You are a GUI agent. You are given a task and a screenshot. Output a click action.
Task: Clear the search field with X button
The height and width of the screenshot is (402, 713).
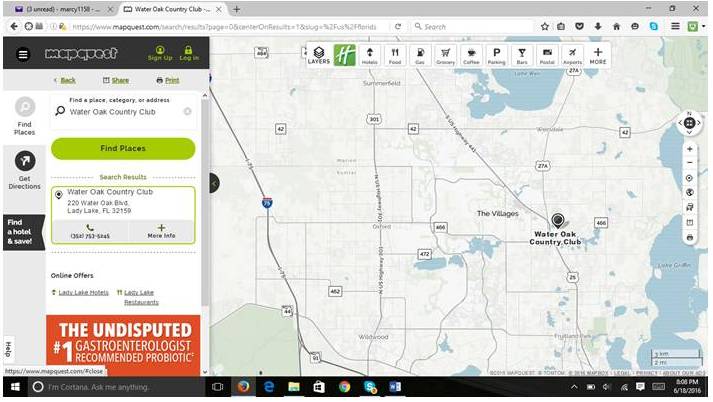click(x=187, y=111)
